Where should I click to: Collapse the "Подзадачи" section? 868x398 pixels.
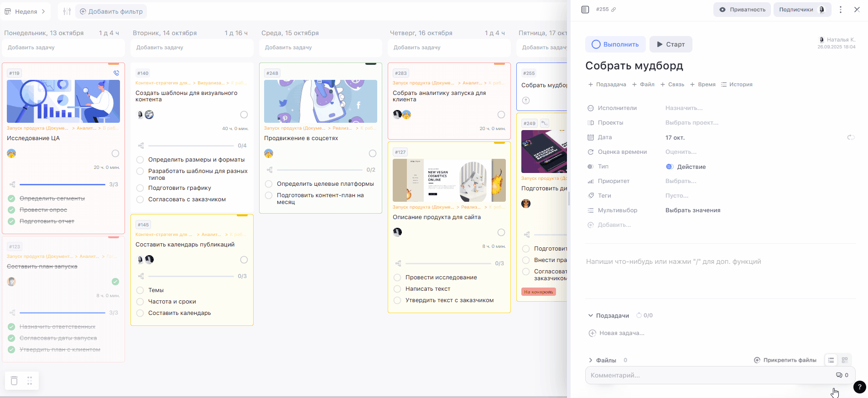tap(591, 315)
